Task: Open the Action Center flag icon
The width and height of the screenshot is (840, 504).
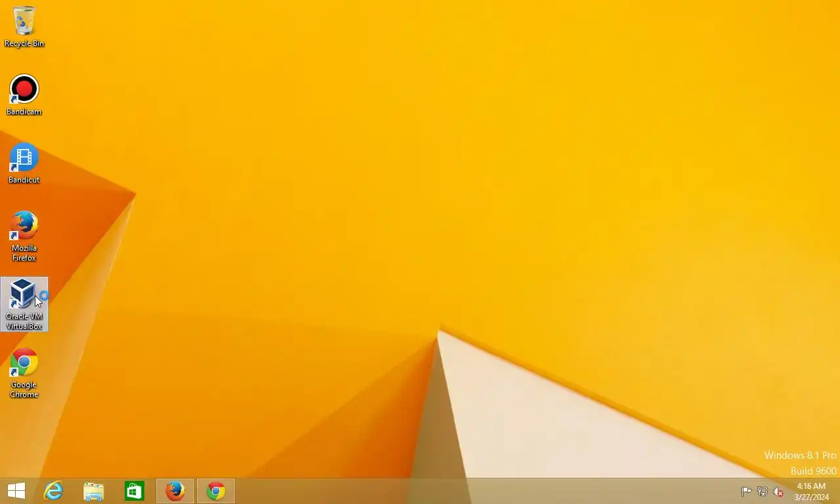Action: point(746,492)
